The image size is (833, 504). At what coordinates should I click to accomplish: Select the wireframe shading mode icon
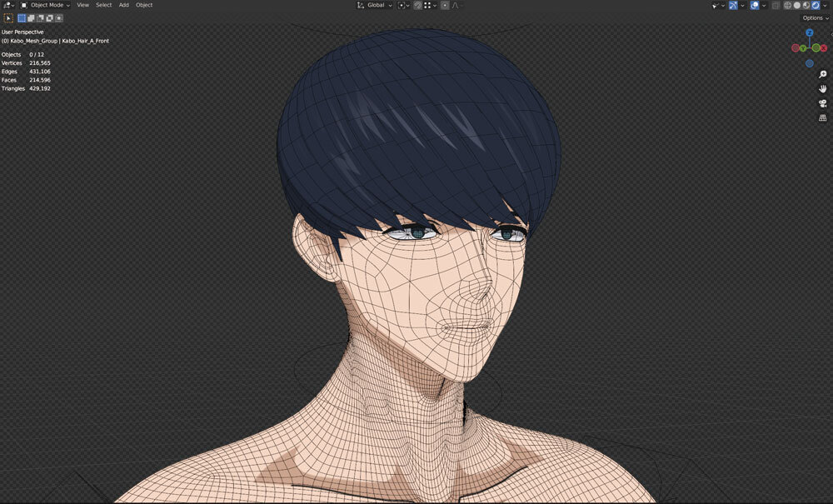786,5
